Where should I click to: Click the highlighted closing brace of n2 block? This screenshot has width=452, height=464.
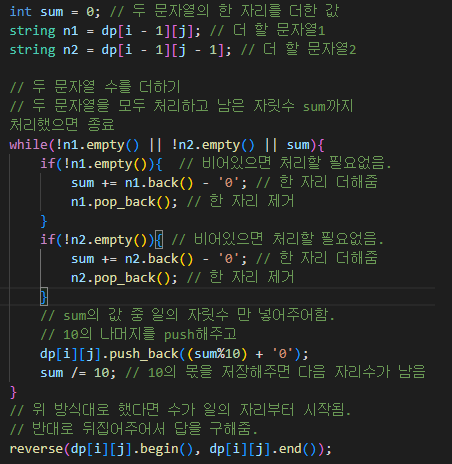pyautogui.click(x=44, y=297)
